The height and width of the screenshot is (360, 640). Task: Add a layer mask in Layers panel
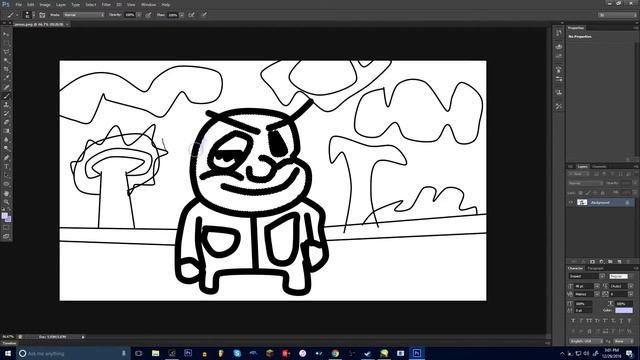pos(592,262)
